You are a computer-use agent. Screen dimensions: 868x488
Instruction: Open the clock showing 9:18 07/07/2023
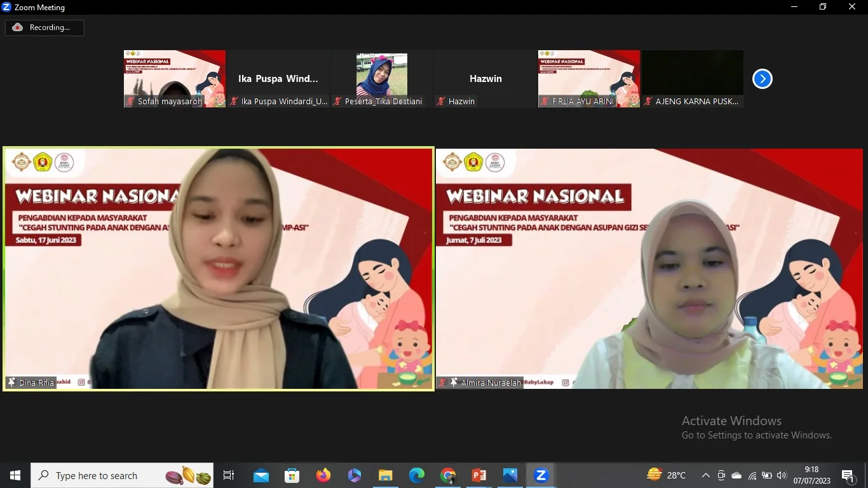pos(812,475)
